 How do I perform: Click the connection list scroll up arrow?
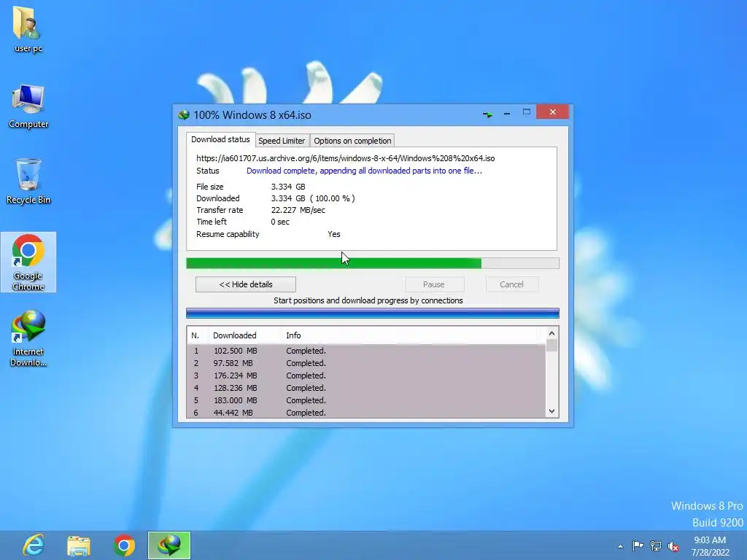click(x=551, y=333)
